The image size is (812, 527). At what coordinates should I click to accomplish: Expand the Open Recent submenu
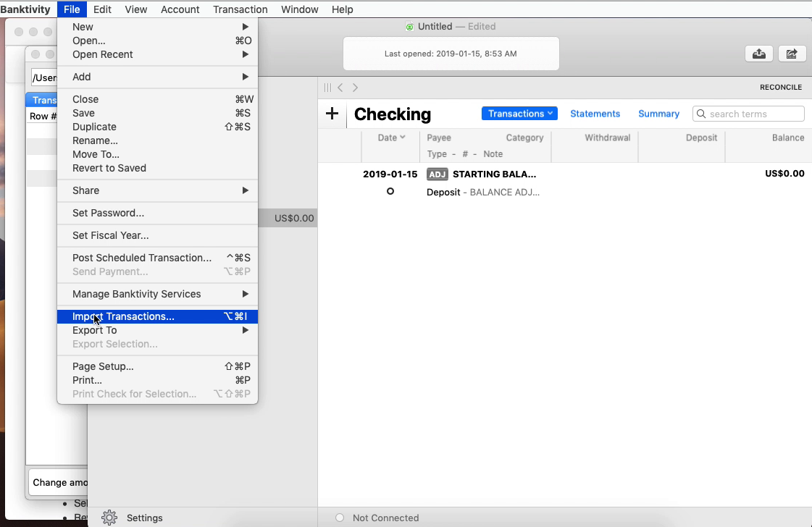coord(157,54)
